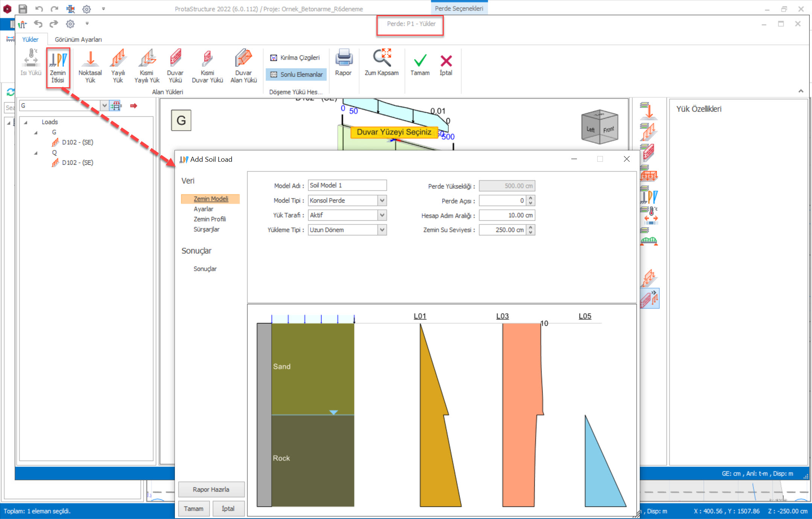Select Sürşarjlar in Veri list
812x519 pixels.
[x=206, y=229]
